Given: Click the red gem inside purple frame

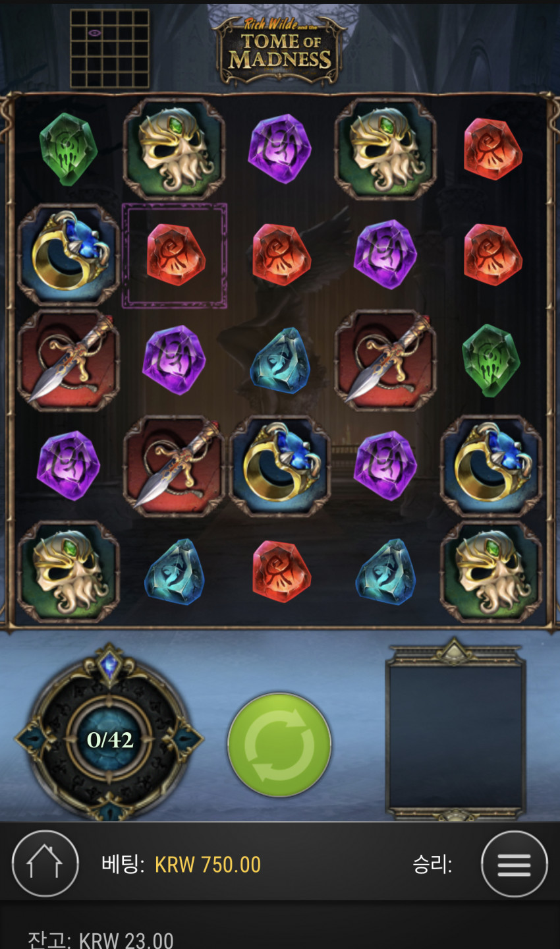Looking at the screenshot, I should pyautogui.click(x=175, y=255).
